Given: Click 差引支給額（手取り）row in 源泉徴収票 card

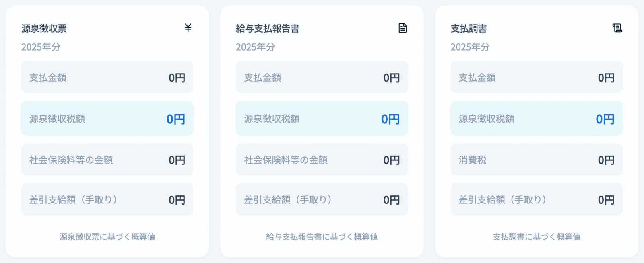Looking at the screenshot, I should click(107, 199).
